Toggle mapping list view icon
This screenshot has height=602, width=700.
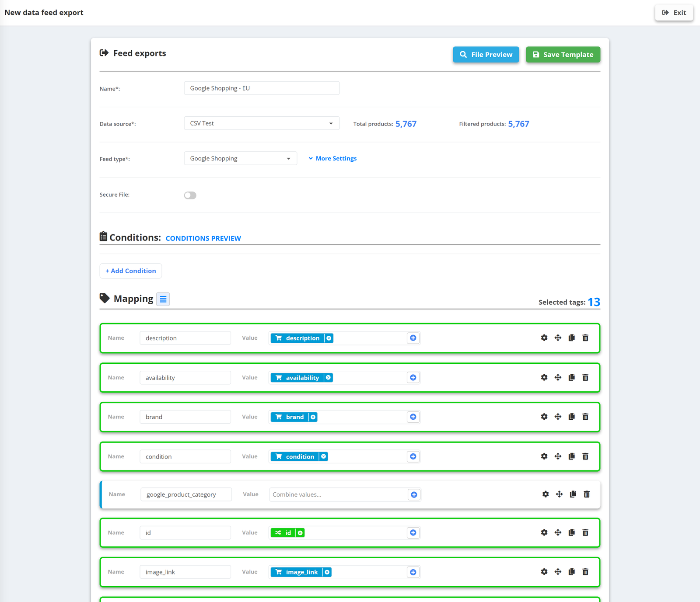coord(163,299)
